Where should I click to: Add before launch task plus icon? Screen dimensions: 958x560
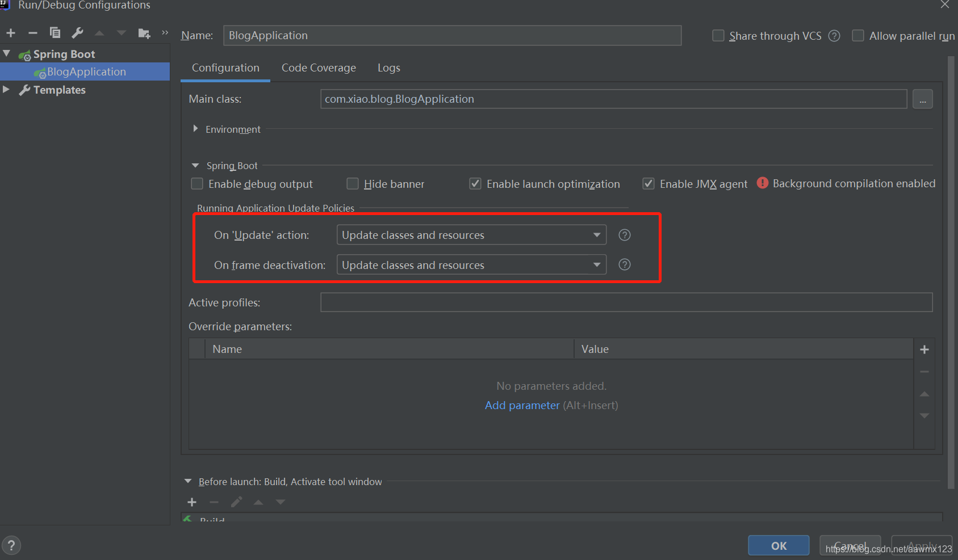coord(192,502)
